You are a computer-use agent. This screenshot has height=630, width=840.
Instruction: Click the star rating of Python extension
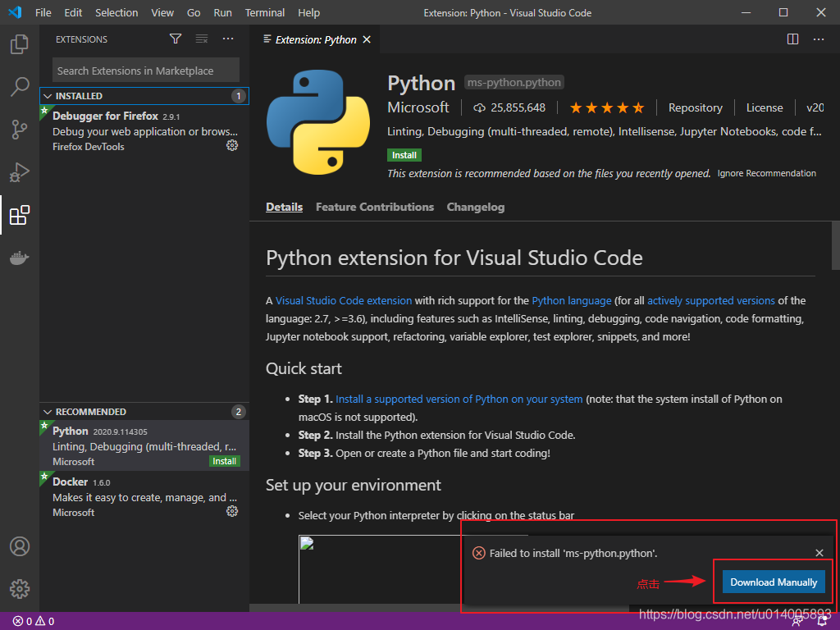tap(606, 107)
